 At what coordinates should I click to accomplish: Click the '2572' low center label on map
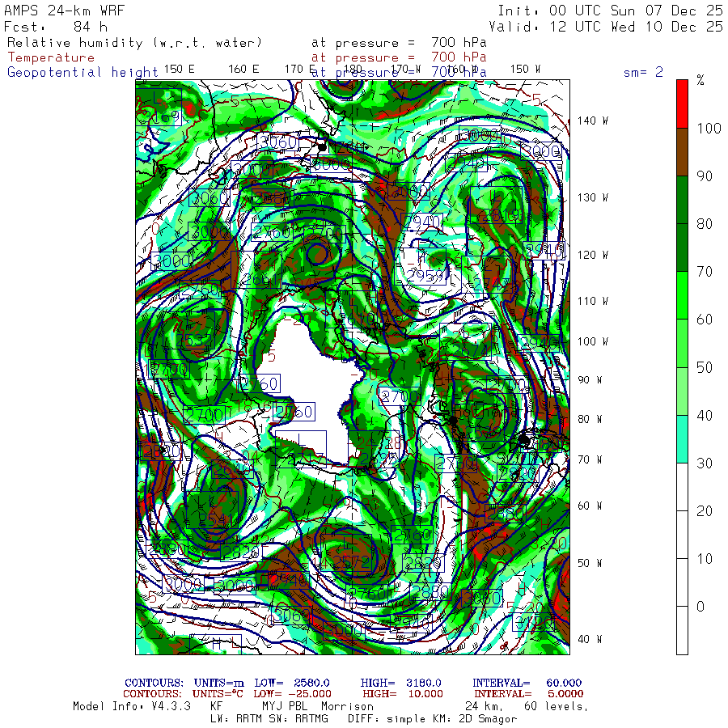[352, 562]
